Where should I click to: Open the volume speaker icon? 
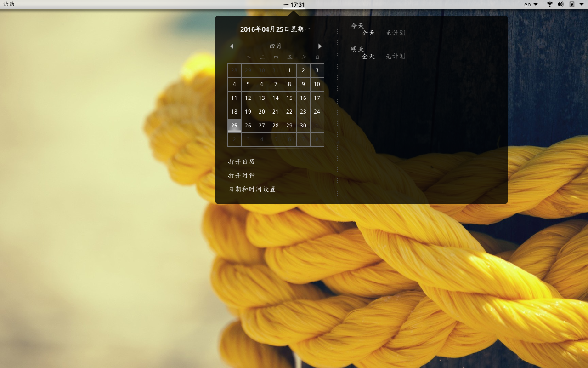(560, 4)
